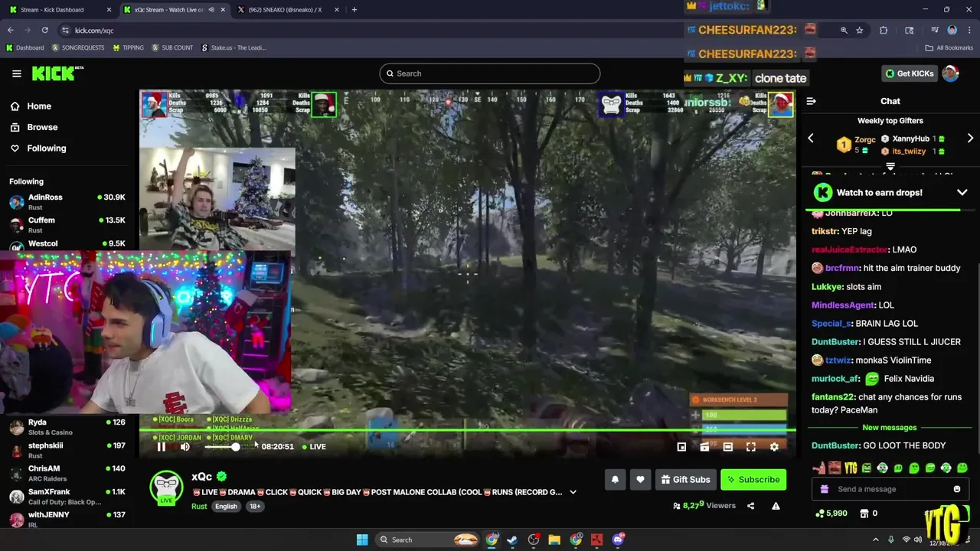The image size is (980, 551).
Task: Enable picture-in-picture mode on the player
Action: [x=681, y=447]
